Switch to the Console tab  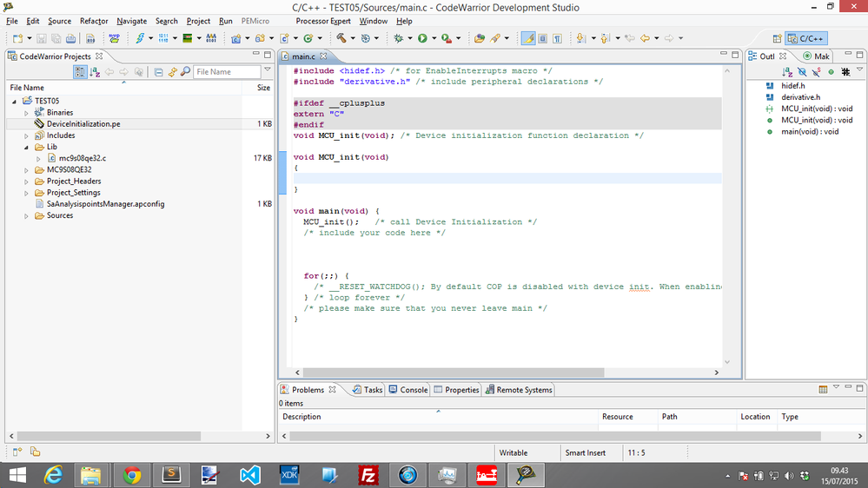(x=407, y=390)
